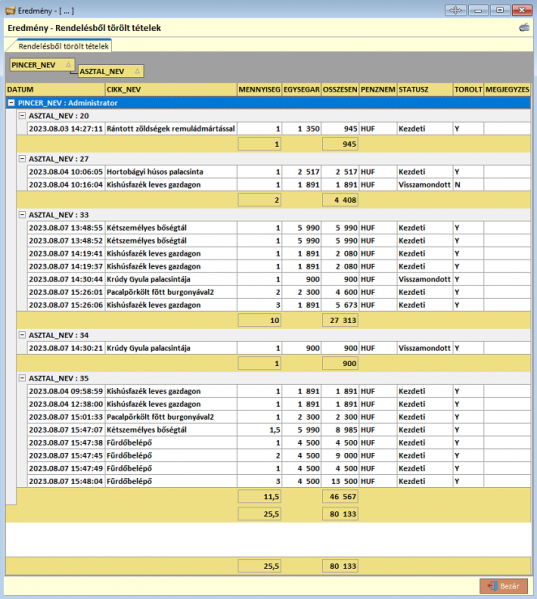Select the row dated 2023.08.07 15:47:49
537x599 pixels.
[x=279, y=468]
